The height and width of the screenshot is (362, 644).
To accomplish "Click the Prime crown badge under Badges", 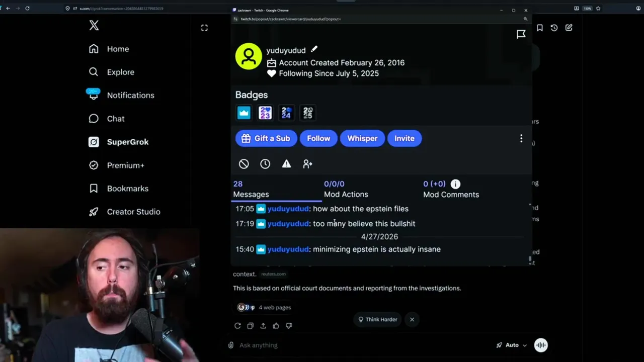I will 244,113.
